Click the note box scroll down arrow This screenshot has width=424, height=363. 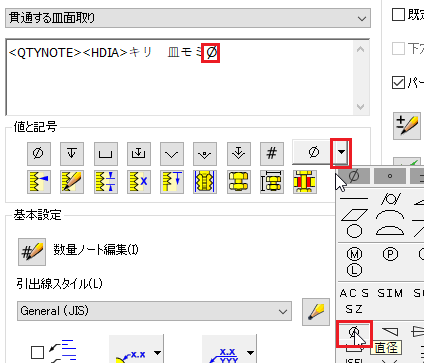click(x=360, y=107)
